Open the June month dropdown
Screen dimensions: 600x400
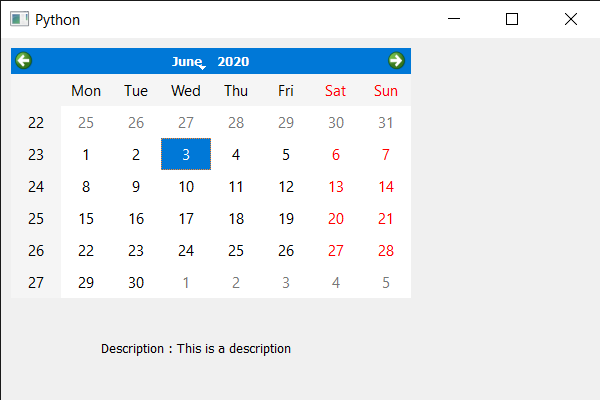point(189,62)
